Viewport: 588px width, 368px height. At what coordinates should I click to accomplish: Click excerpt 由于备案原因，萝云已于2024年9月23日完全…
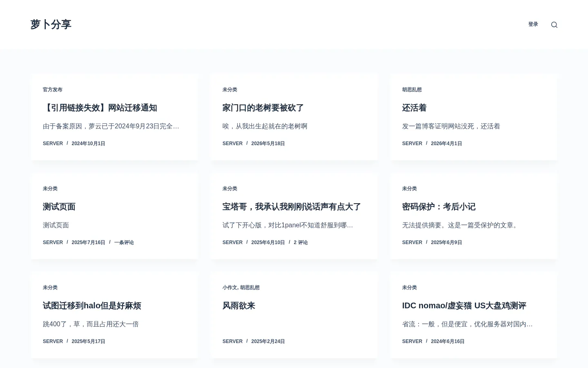(x=111, y=126)
